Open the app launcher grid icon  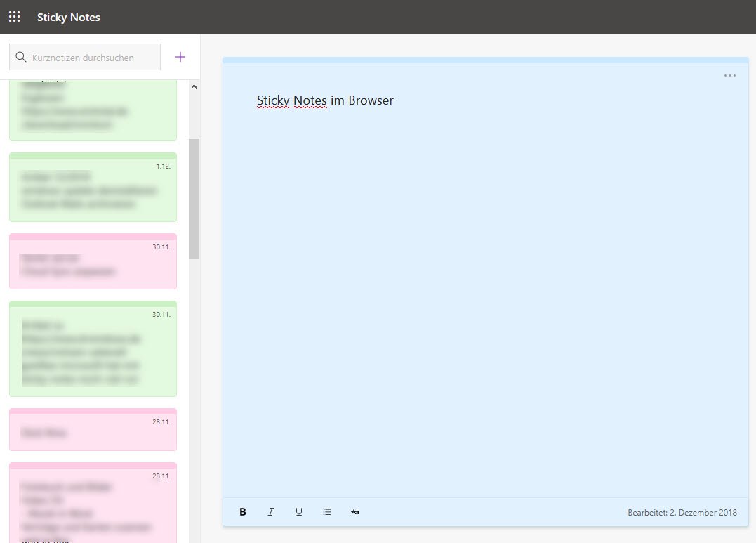click(x=15, y=17)
